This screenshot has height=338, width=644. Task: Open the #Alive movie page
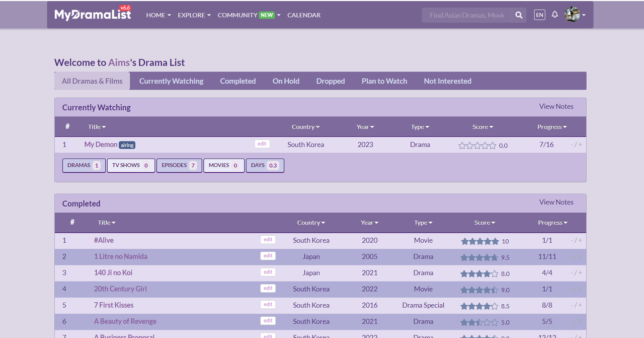[x=104, y=240]
